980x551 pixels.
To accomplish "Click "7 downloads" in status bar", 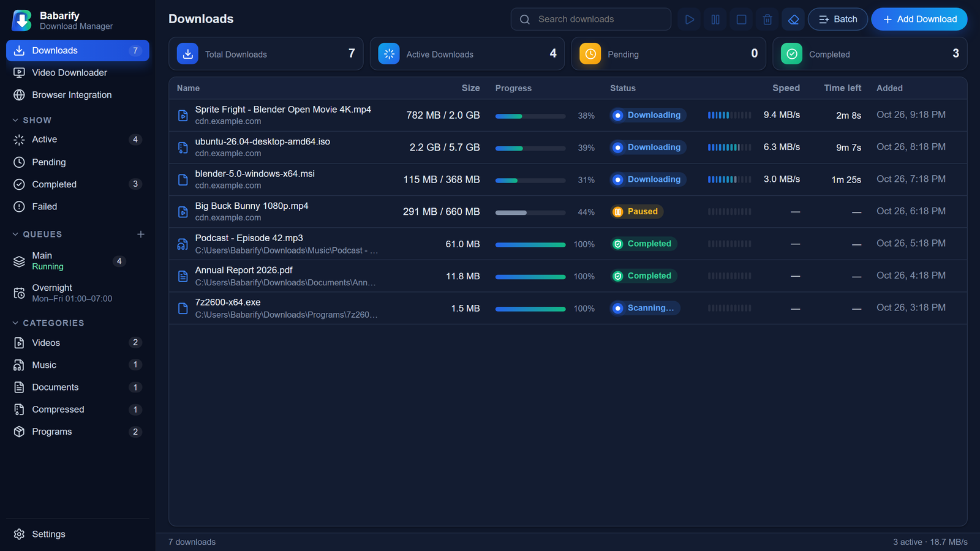I will pos(192,542).
